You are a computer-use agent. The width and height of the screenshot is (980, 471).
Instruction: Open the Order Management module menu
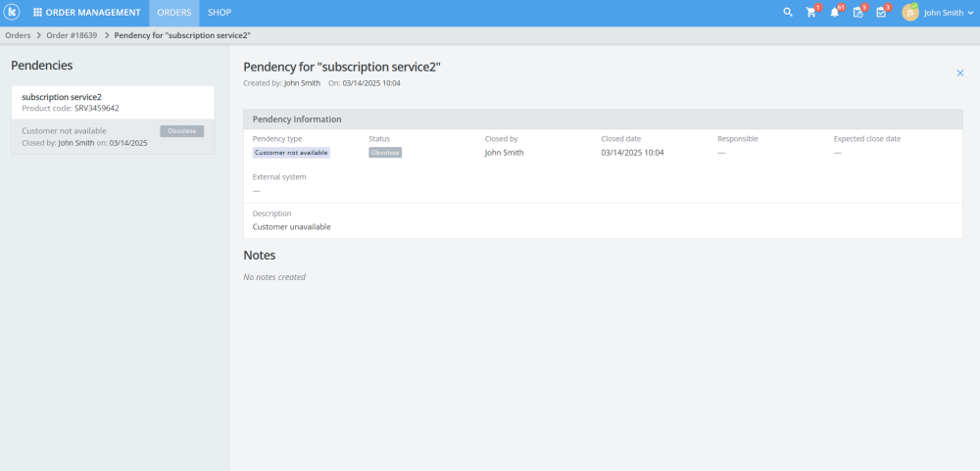(x=85, y=13)
